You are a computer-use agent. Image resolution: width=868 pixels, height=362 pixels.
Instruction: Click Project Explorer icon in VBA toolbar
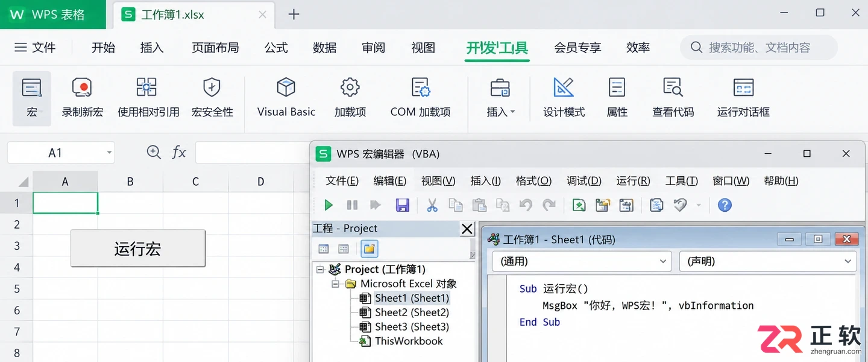(x=603, y=205)
